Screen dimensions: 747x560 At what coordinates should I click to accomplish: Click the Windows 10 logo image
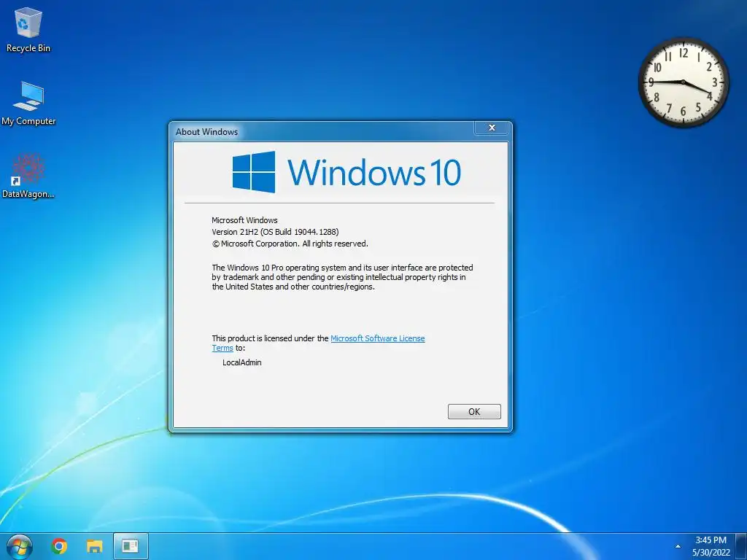point(347,172)
